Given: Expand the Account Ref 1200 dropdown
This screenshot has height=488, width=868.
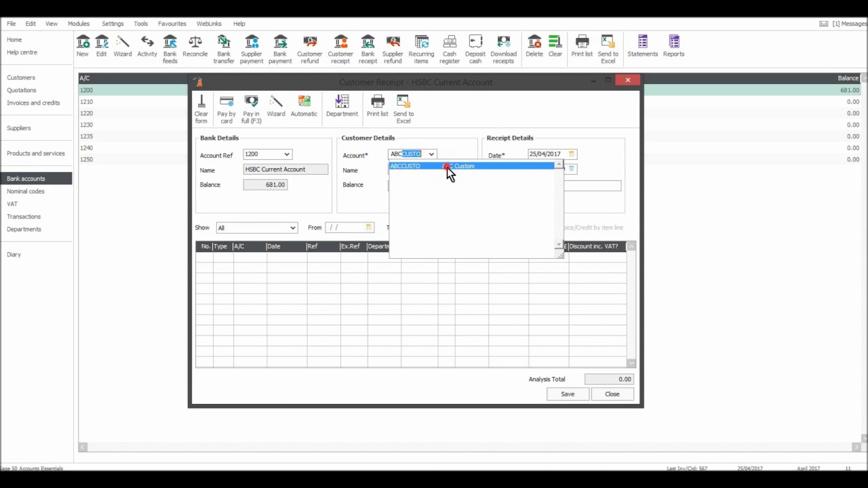Looking at the screenshot, I should (287, 155).
